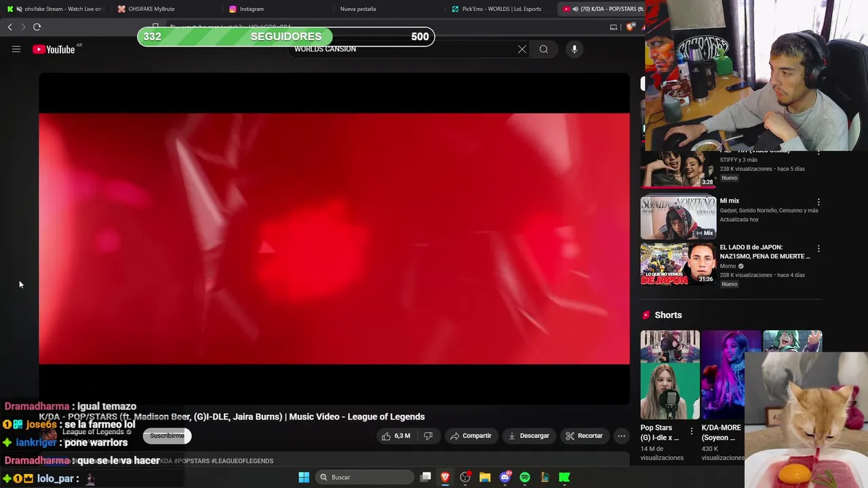Open League of Legends client from taskbar
This screenshot has width=868, height=488.
click(x=545, y=477)
